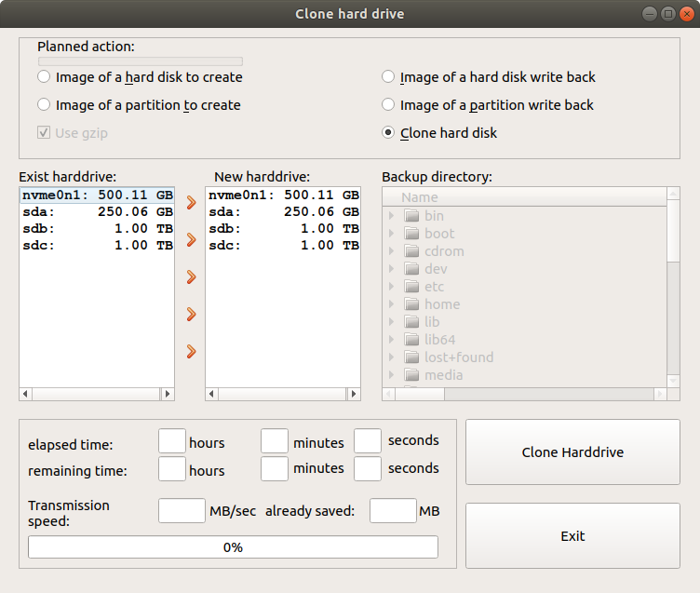
Task: Click the Backup directory vertical scrollbar
Action: click(673, 286)
